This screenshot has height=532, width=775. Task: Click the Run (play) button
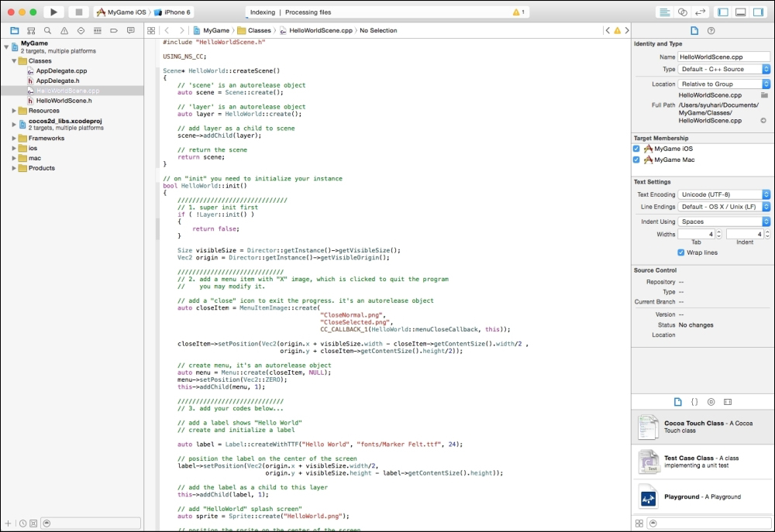tap(53, 12)
